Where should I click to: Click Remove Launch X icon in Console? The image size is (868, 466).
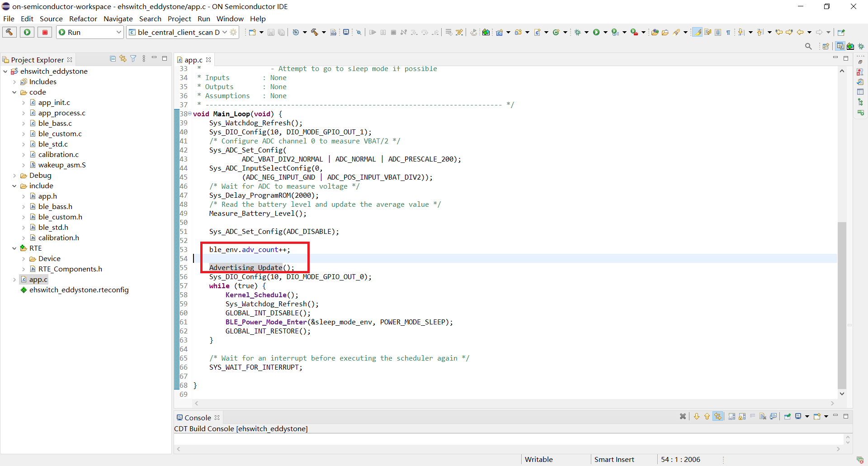click(683, 416)
